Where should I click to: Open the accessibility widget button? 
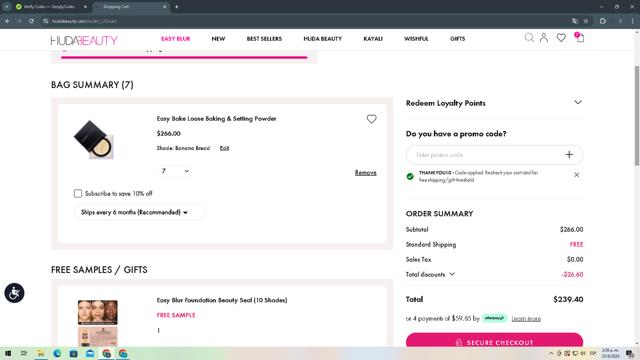pos(14,293)
